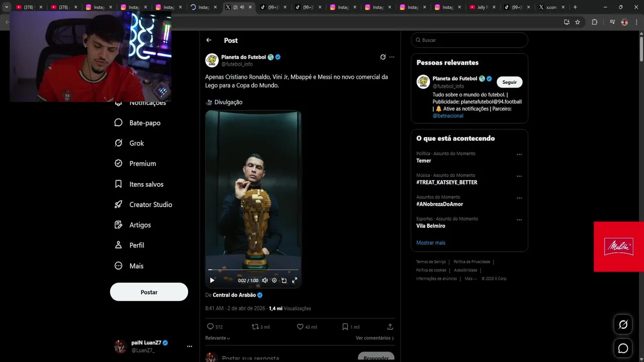
Task: Seek along the video progress bar
Action: click(x=253, y=270)
